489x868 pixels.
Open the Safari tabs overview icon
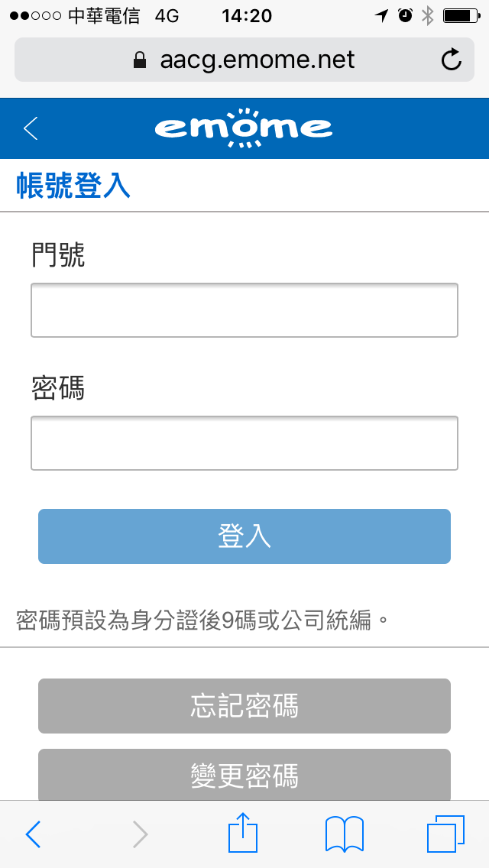tap(445, 834)
